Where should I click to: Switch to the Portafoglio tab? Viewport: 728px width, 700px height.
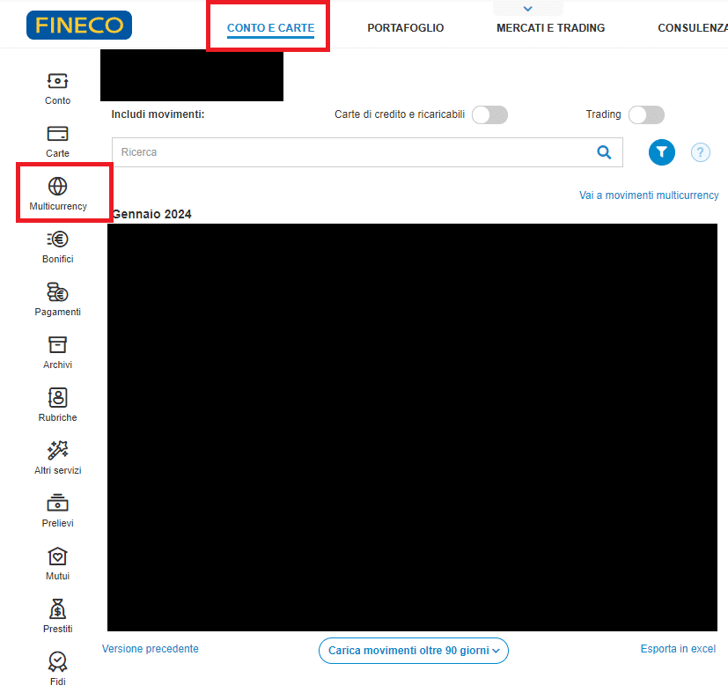[x=405, y=28]
